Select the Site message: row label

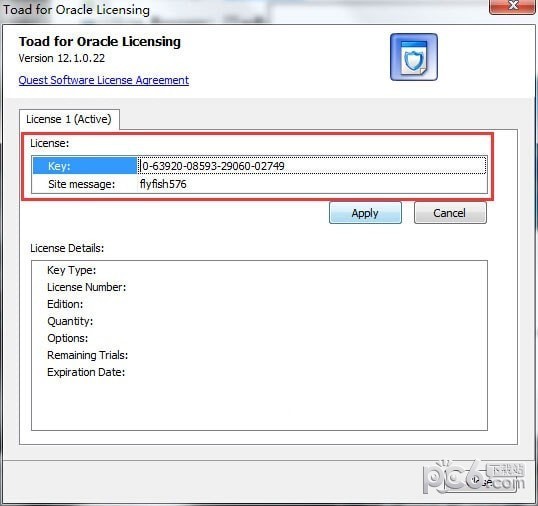[x=82, y=184]
